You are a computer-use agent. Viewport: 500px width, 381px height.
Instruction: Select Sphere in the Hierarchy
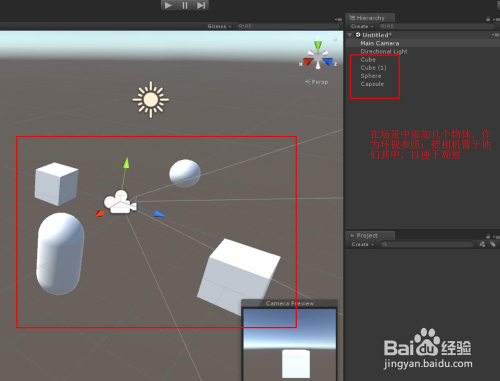[x=371, y=76]
